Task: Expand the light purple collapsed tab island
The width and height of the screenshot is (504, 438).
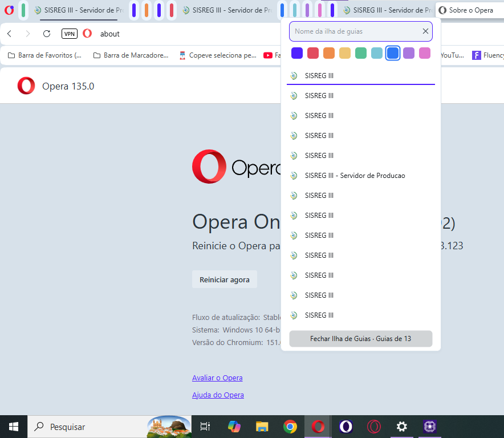Action: point(307,10)
